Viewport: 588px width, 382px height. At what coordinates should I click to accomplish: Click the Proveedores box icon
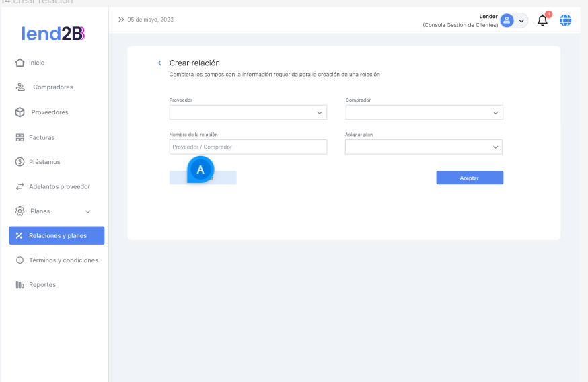pos(20,112)
